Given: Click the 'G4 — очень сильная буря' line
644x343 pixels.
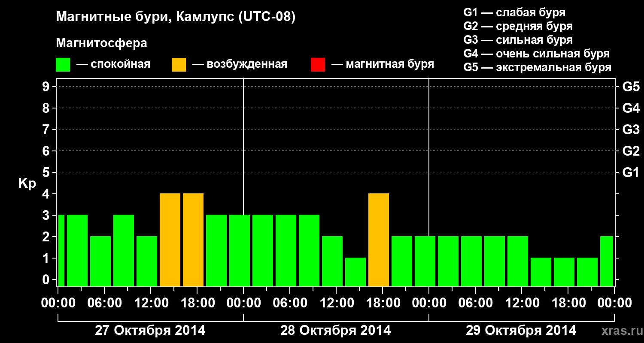Looking at the screenshot, I should (537, 54).
